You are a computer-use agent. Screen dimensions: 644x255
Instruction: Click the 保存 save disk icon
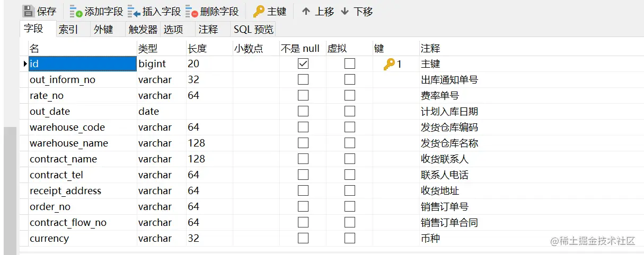pyautogui.click(x=28, y=11)
